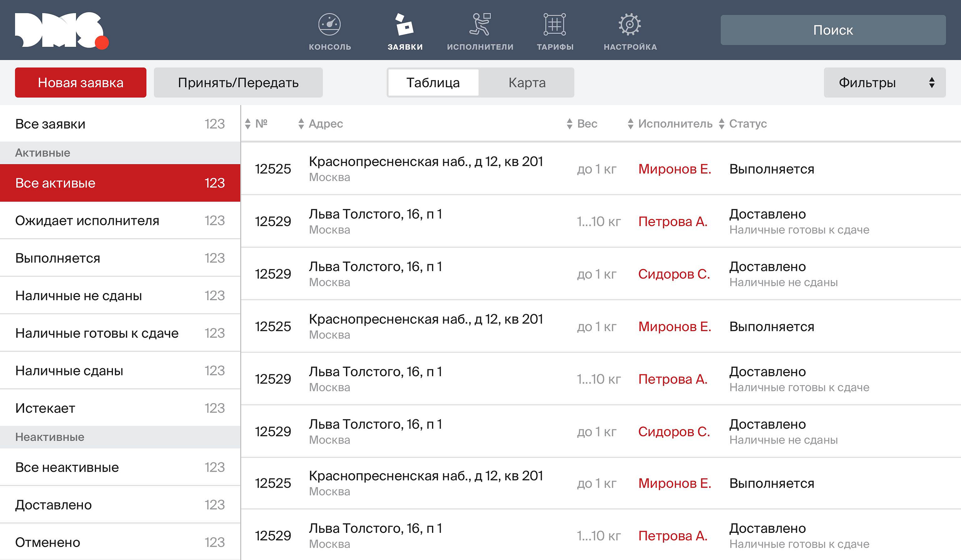This screenshot has width=961, height=560.
Task: Select Доставлено category in sidebar
Action: tap(120, 505)
